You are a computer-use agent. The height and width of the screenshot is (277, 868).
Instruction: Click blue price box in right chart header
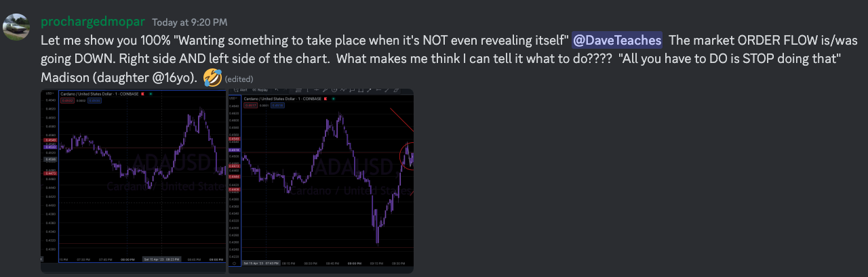coord(277,105)
